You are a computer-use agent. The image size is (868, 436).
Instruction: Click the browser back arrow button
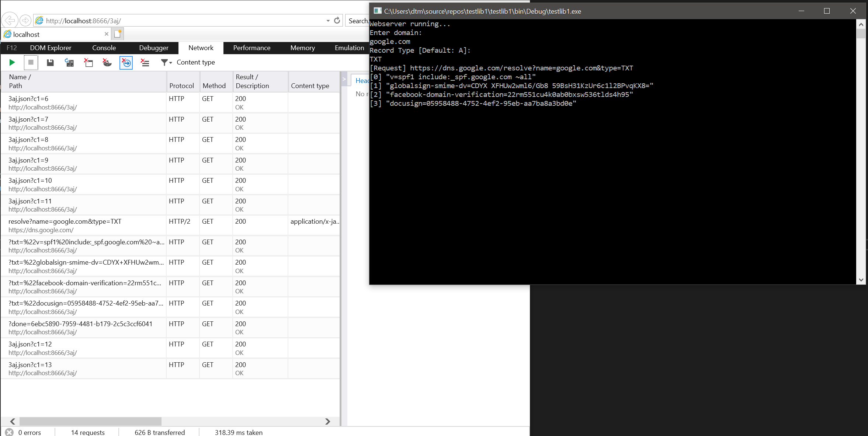[x=10, y=20]
